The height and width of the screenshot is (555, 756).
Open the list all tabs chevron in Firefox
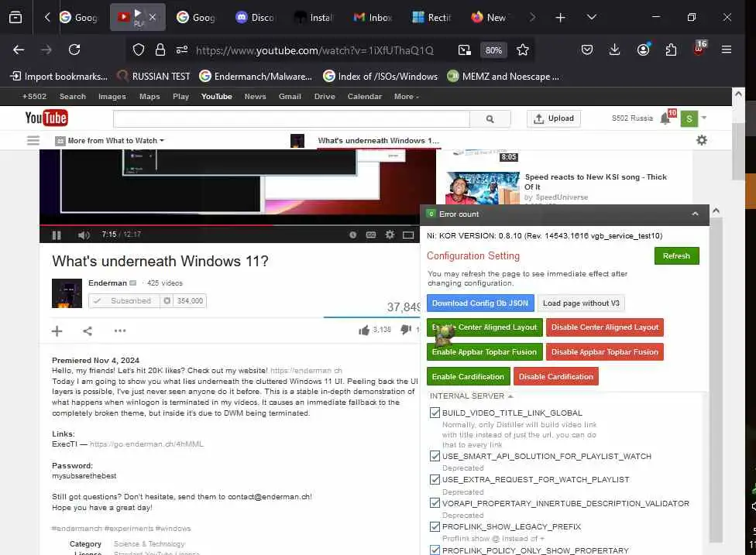pos(592,17)
